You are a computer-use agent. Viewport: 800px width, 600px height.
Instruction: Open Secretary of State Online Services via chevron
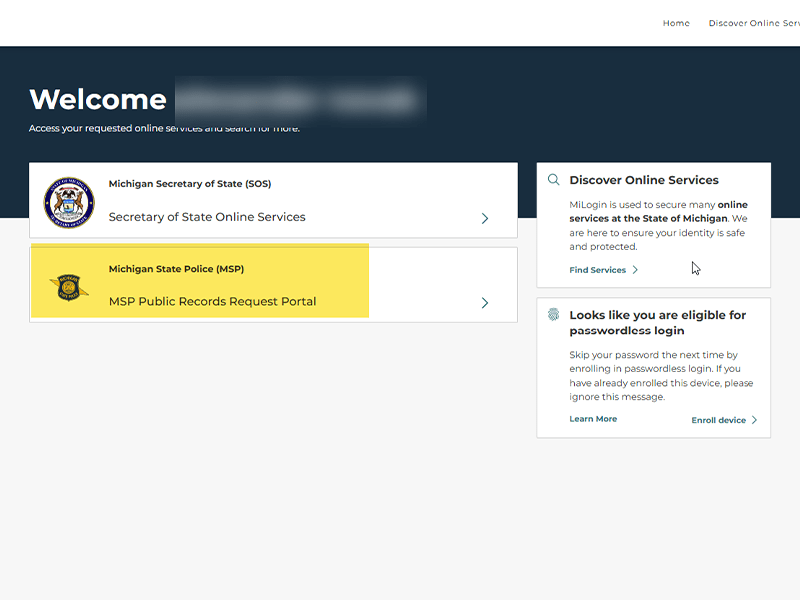[x=485, y=218]
